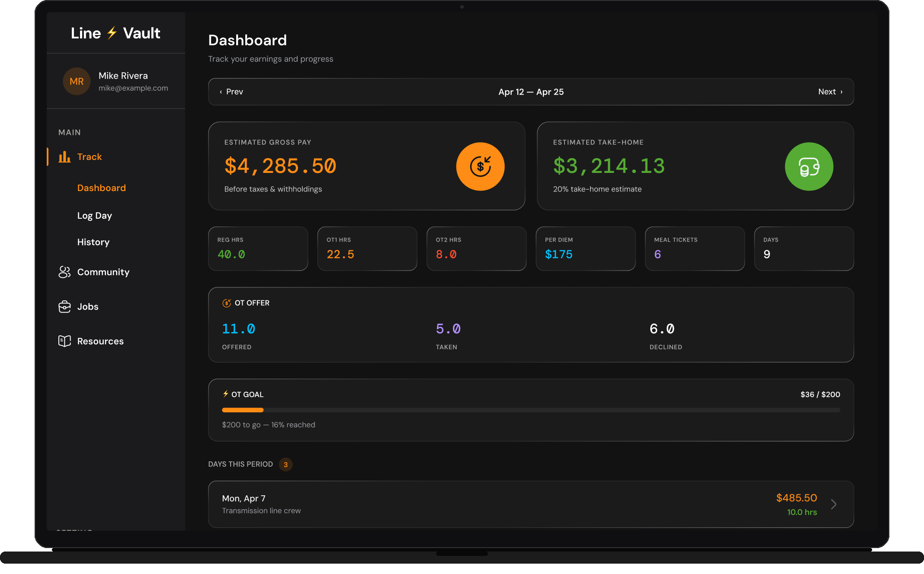Open Dashboard in the sidebar

(x=102, y=188)
